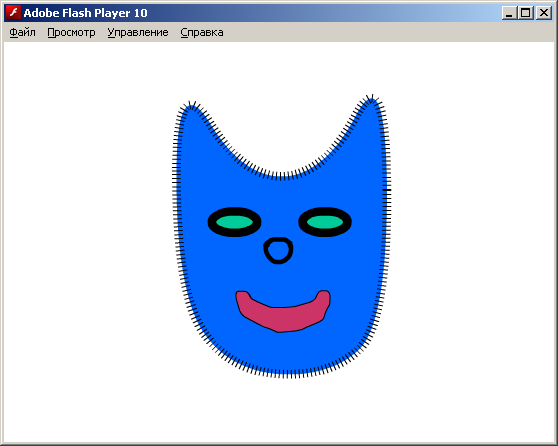
Task: Click the mask's left green eye
Action: pyautogui.click(x=235, y=222)
